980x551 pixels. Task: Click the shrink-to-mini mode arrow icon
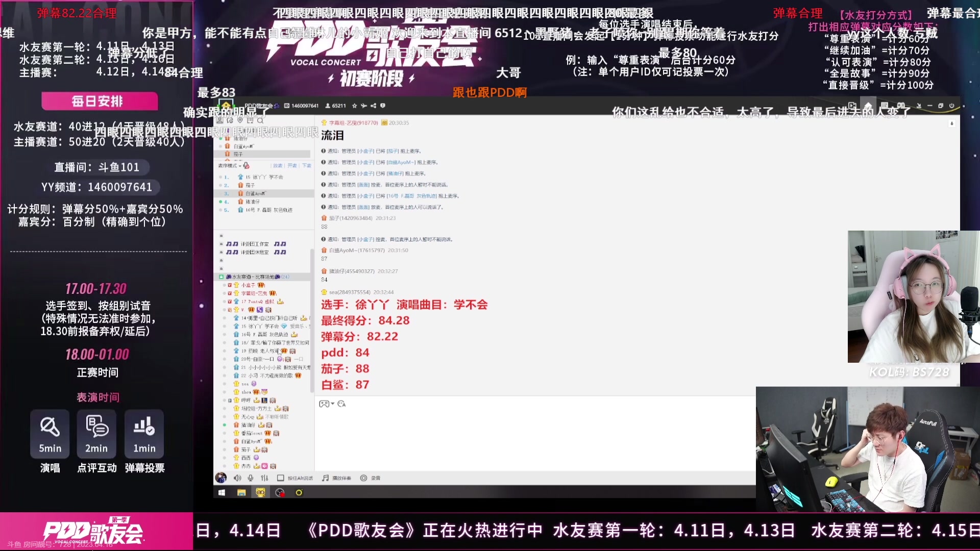[919, 106]
